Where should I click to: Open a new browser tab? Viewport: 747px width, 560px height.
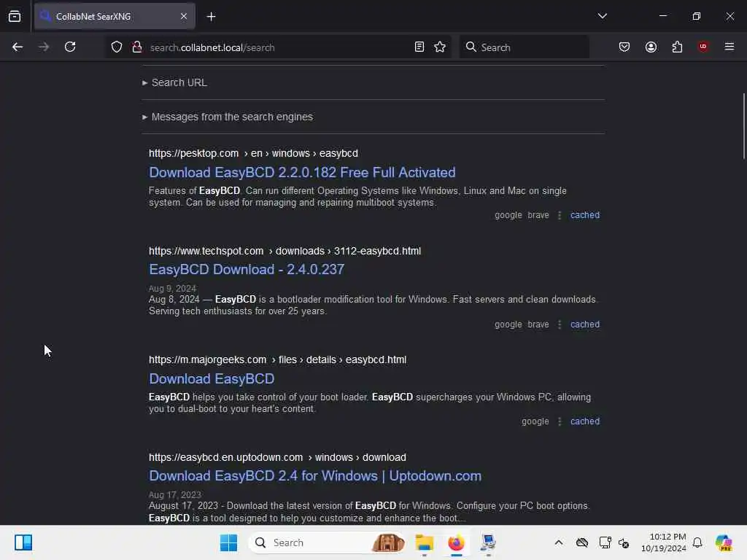pyautogui.click(x=211, y=17)
